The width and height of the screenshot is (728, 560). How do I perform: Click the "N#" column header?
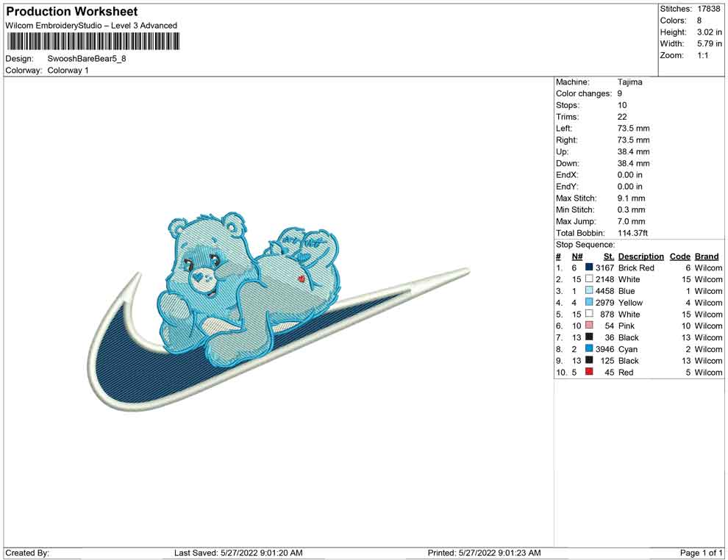tap(577, 256)
